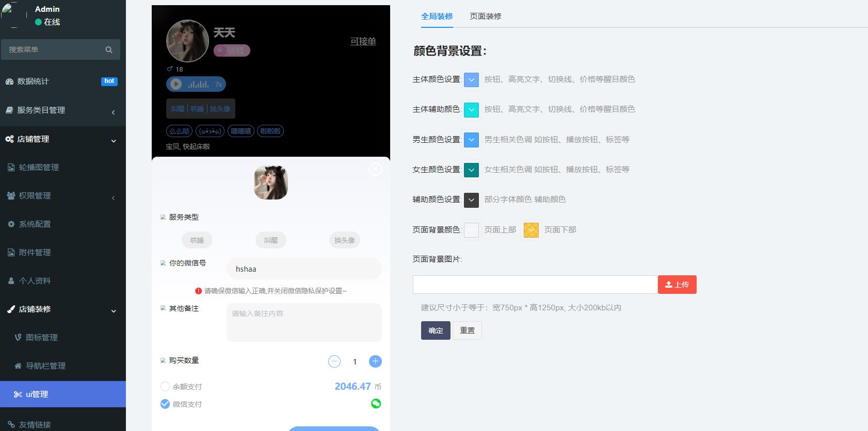Close the order popup with X icon
This screenshot has height=431, width=868.
click(x=375, y=169)
